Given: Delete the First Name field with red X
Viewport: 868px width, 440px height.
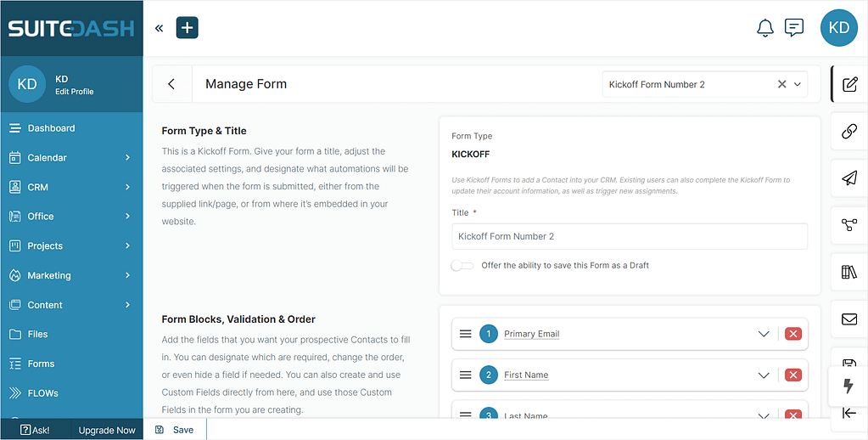Looking at the screenshot, I should pos(793,375).
